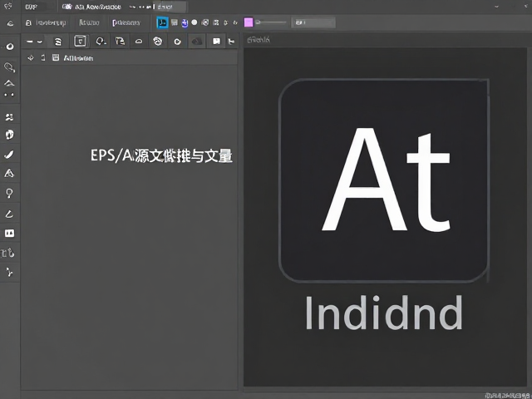Click the stacked lines icon in third row
The image size is (532, 399).
(x=58, y=42)
